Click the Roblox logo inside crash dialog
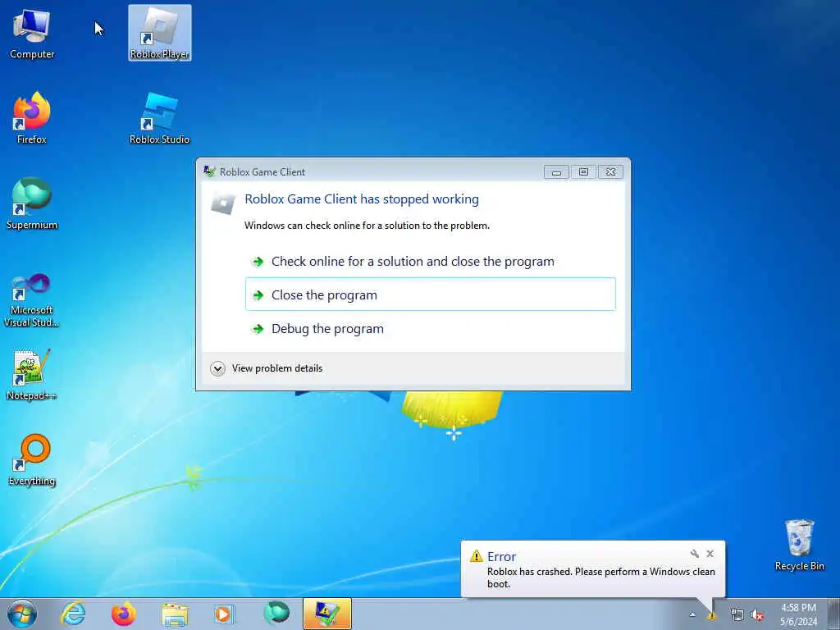 pos(223,203)
